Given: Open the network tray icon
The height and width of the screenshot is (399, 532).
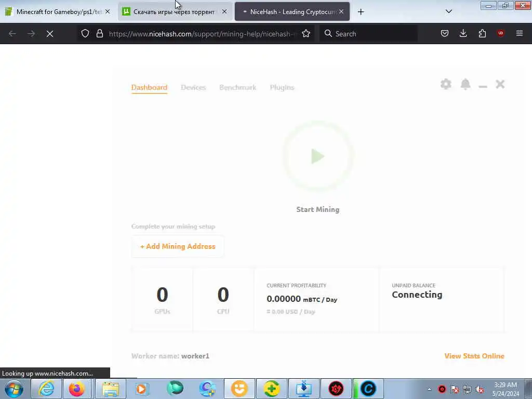Looking at the screenshot, I should click(467, 389).
